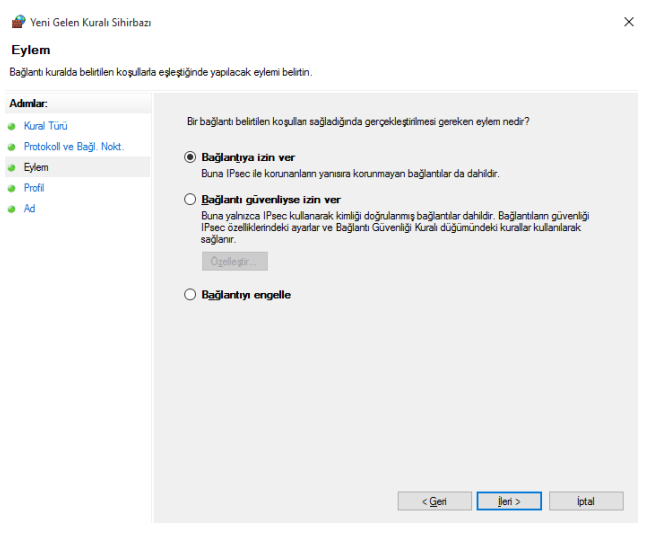Click the Bağlantıyı engelle label text
The height and width of the screenshot is (534, 662).
pyautogui.click(x=246, y=295)
